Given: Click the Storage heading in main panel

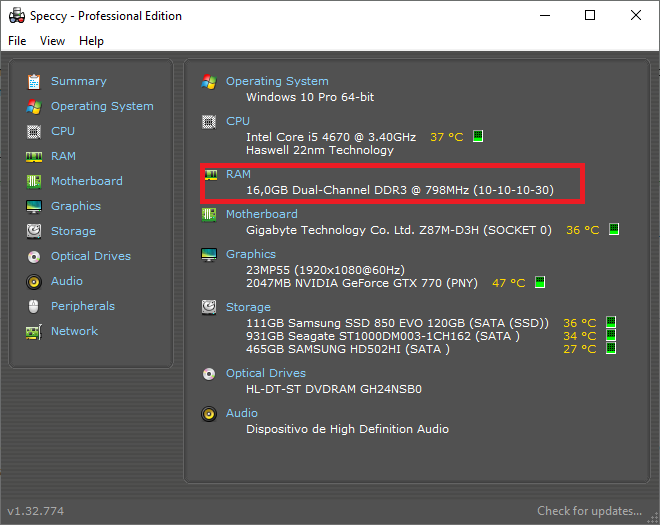Looking at the screenshot, I should click(248, 307).
